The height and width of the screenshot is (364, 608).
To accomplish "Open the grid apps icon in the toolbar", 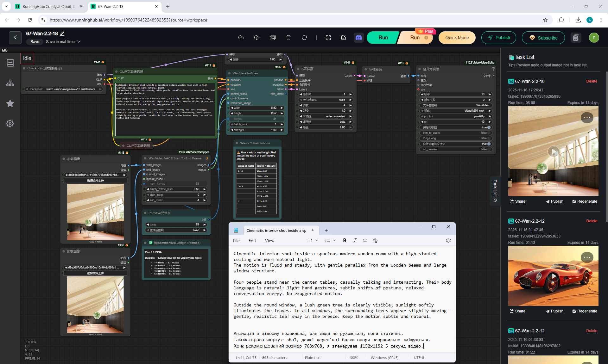I will (328, 38).
